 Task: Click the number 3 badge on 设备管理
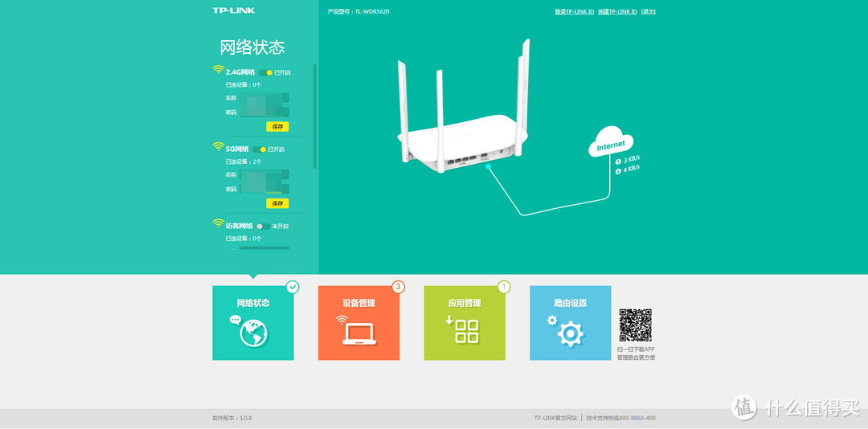point(398,287)
